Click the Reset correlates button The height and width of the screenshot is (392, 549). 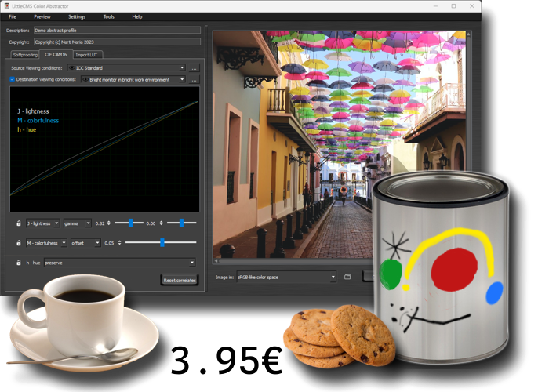(180, 281)
